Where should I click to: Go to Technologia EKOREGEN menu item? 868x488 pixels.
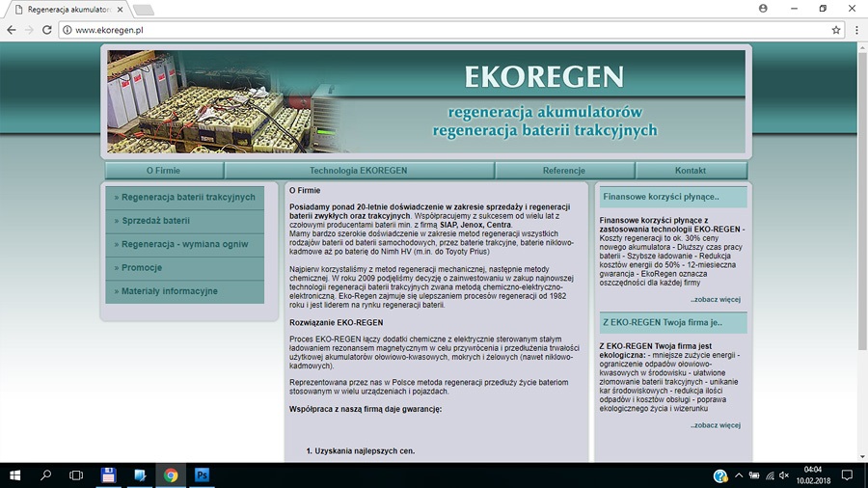tap(358, 171)
